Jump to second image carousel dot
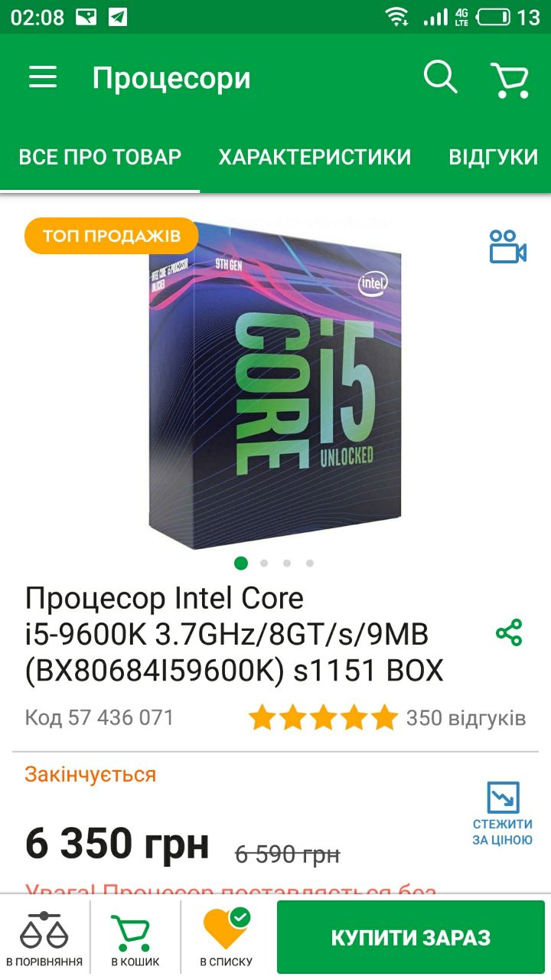551x980 pixels. click(264, 563)
